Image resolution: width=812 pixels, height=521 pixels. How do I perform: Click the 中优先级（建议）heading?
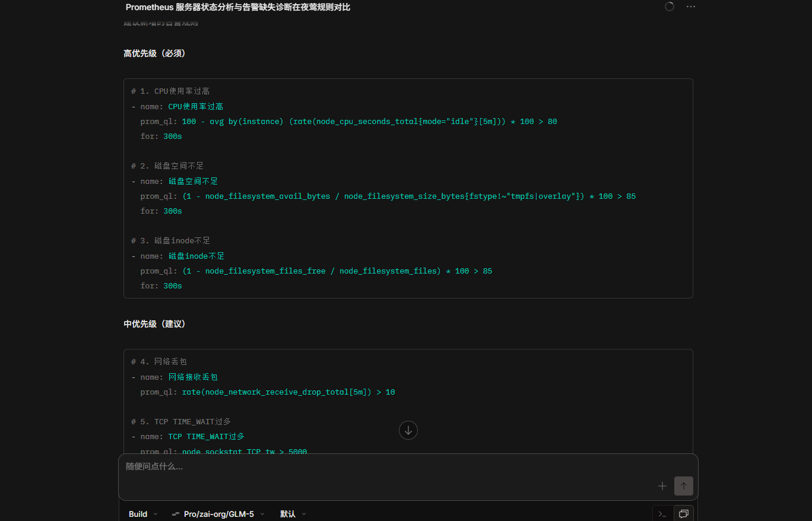click(x=155, y=324)
